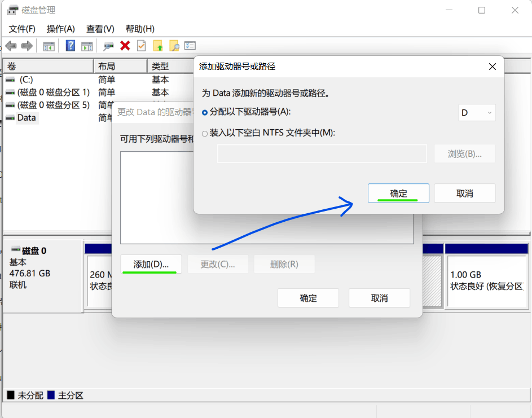Click the Forward arrow toolbar icon

coord(27,46)
